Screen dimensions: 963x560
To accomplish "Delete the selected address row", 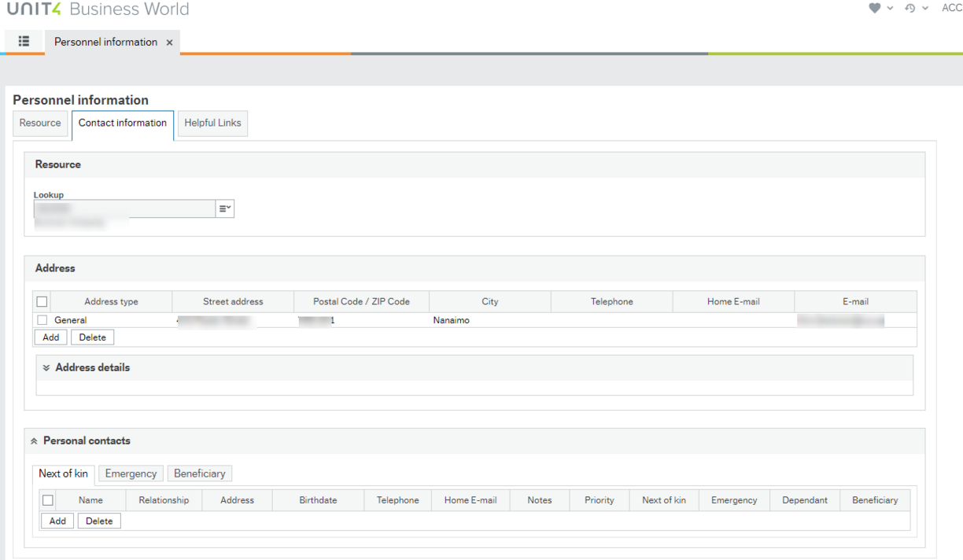I will click(x=92, y=337).
